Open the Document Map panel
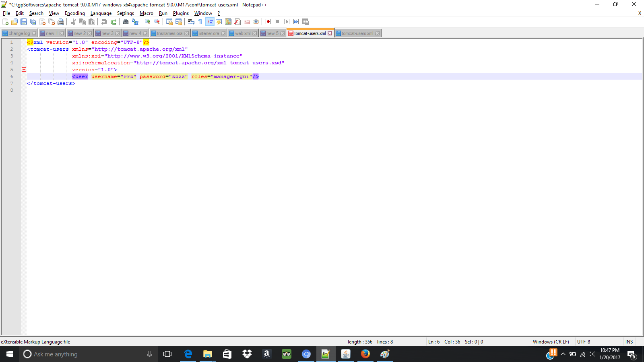Screen dimensions: 644x362 [227, 22]
